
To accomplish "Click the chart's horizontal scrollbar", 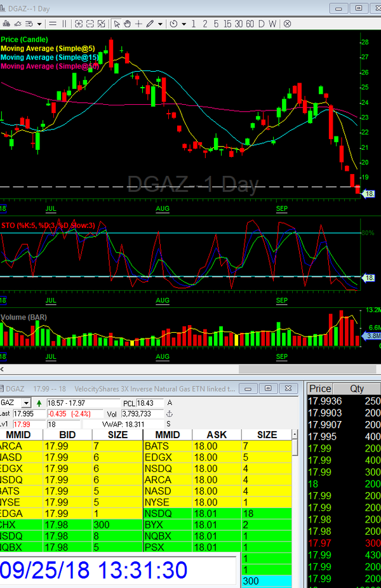I will [190, 370].
